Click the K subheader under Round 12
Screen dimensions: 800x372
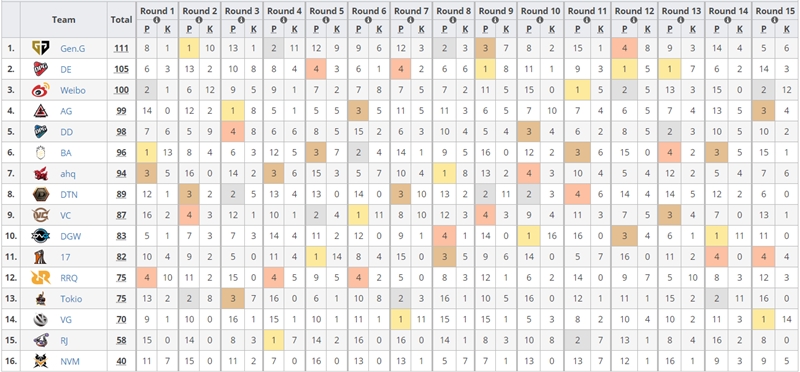coord(647,30)
